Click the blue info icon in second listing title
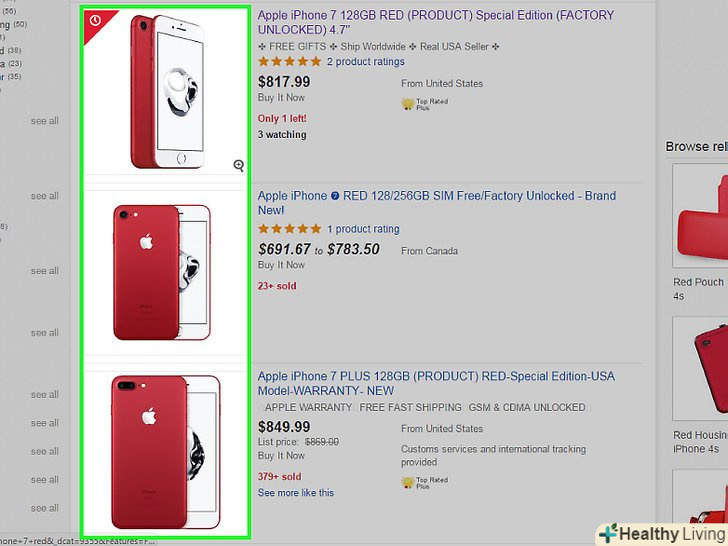The image size is (728, 546). pyautogui.click(x=335, y=196)
